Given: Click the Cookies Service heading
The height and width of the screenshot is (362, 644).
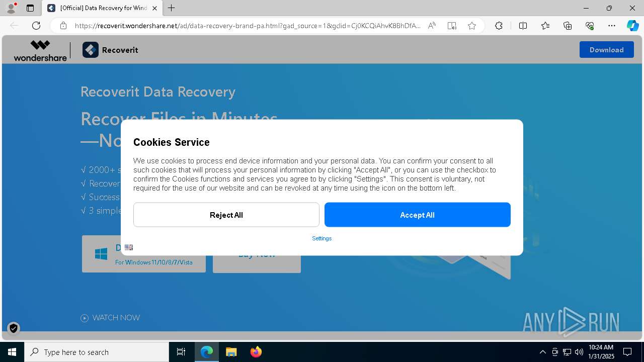Looking at the screenshot, I should pyautogui.click(x=172, y=142).
